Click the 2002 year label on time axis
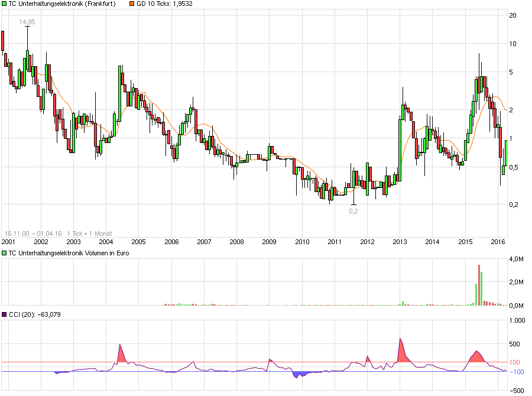Image resolution: width=532 pixels, height=396 pixels. (x=41, y=242)
